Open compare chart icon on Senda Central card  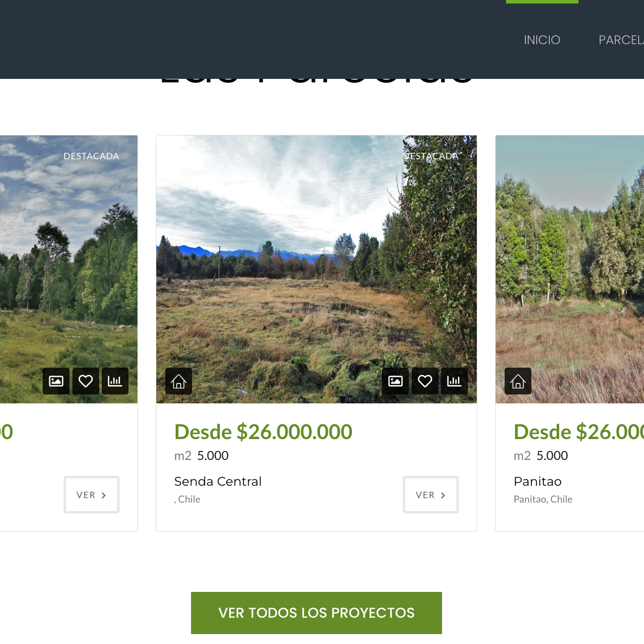454,381
